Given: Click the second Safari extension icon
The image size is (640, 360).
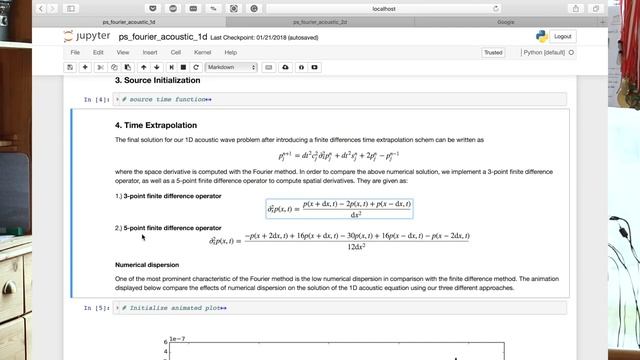Looking at the screenshot, I should click(173, 9).
